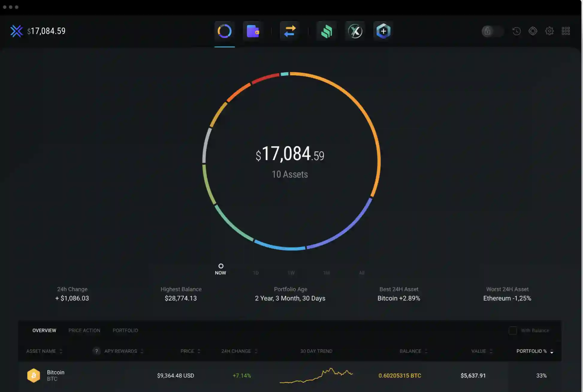Open the Settings gear icon
The image size is (583, 392).
point(549,31)
